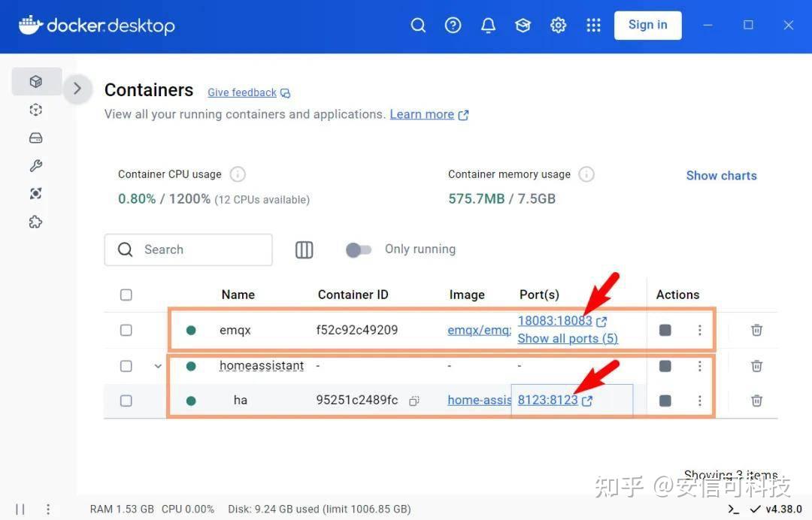Open status bar engine options menu

pos(48,509)
